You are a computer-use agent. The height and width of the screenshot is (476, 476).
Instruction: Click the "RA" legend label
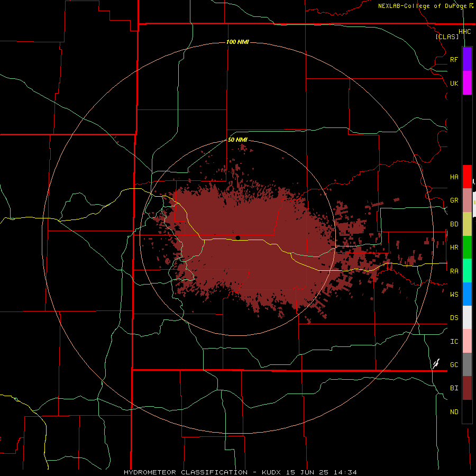point(454,271)
